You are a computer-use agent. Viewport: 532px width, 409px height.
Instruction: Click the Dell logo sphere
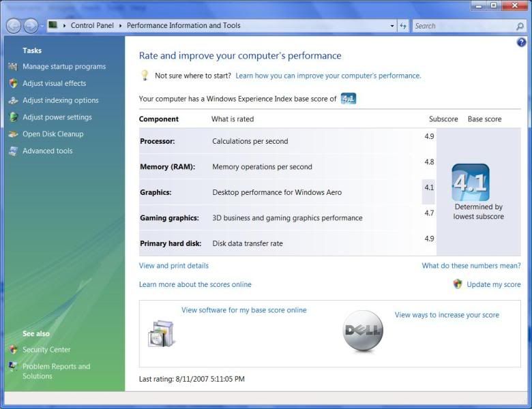point(363,331)
